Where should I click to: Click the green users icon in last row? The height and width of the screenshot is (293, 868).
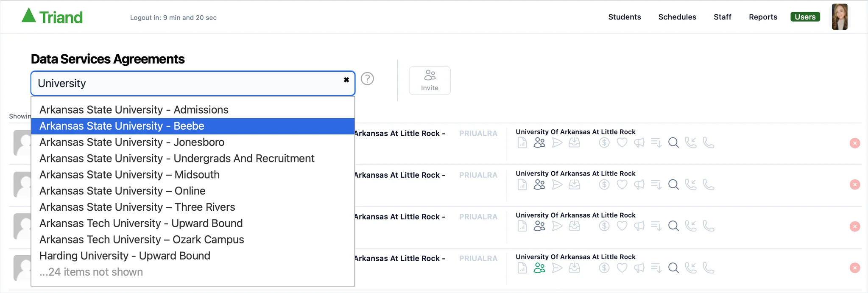pos(539,268)
